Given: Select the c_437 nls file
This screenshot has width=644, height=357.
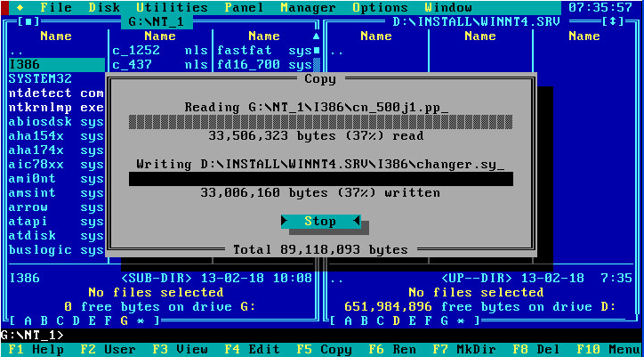Looking at the screenshot, I should (x=160, y=65).
